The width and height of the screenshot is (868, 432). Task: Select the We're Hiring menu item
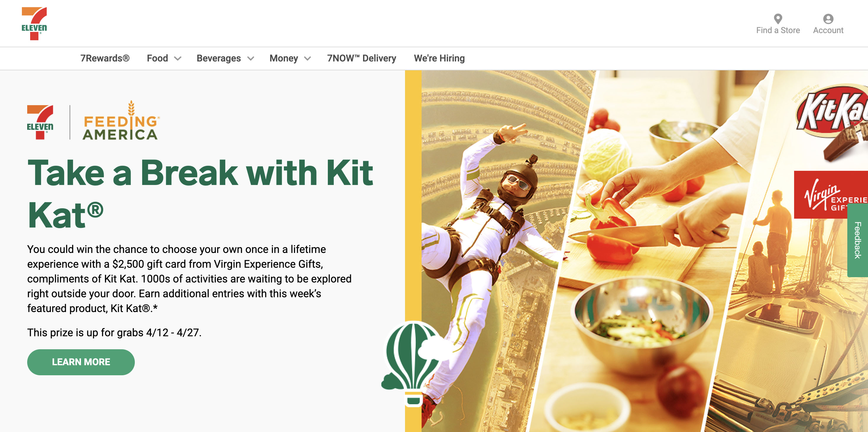(439, 58)
